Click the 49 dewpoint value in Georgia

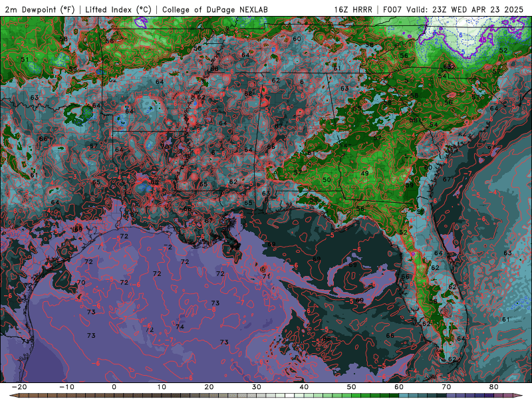[x=364, y=174]
